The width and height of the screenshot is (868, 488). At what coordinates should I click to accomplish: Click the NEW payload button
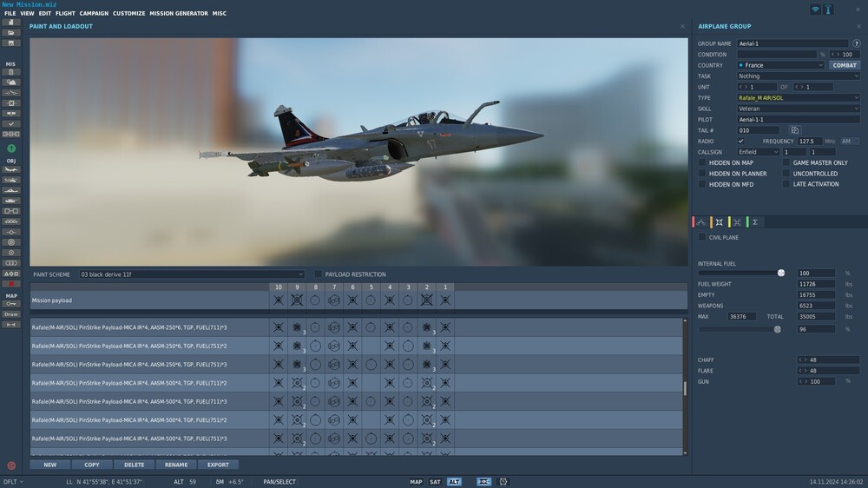[x=49, y=465]
